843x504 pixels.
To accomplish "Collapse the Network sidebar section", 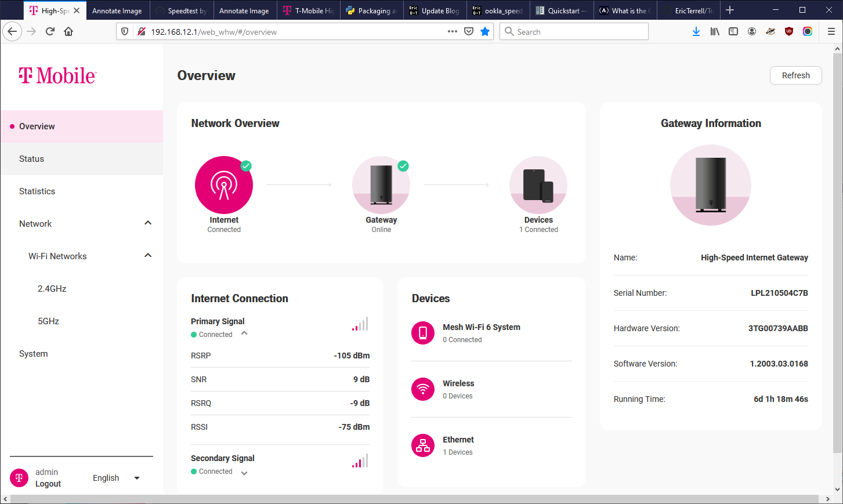I will coord(148,223).
